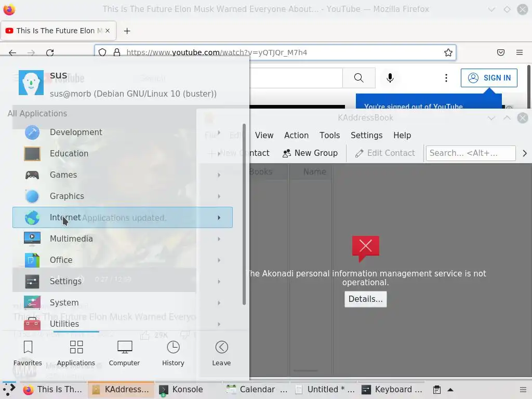
Task: Switch to Computer tab in launcher
Action: (x=125, y=353)
